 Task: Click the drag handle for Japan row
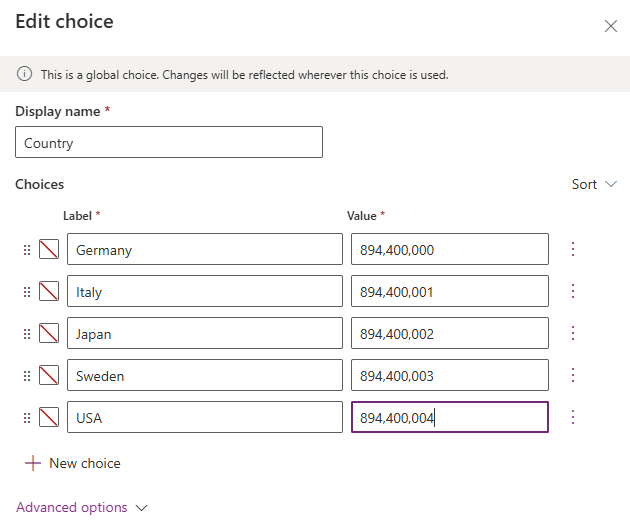pyautogui.click(x=27, y=334)
